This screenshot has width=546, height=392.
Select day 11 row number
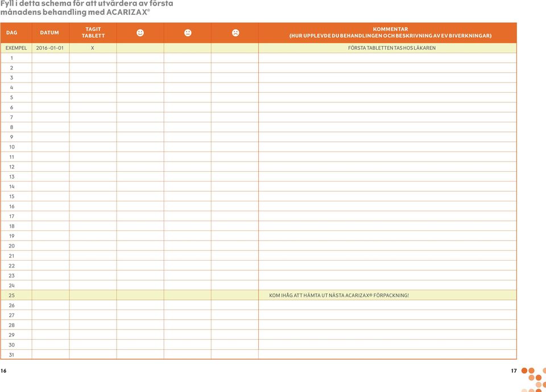(x=12, y=157)
